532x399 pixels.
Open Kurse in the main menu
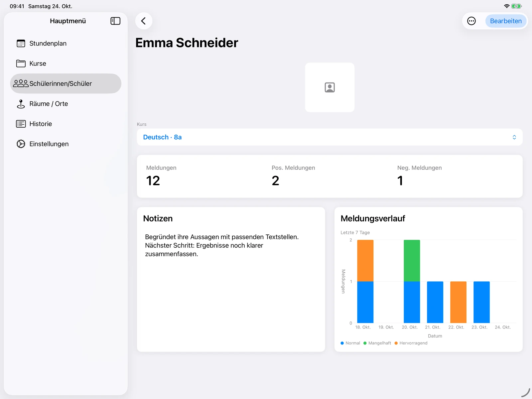click(66, 64)
